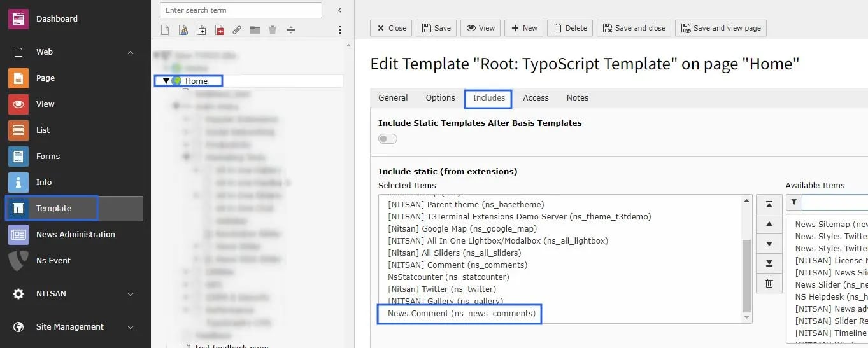Collapse the page tree panel with chevron

(339, 10)
